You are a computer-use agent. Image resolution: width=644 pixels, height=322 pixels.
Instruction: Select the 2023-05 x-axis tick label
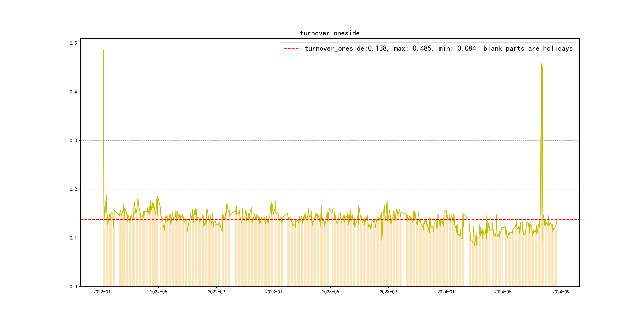(330, 292)
